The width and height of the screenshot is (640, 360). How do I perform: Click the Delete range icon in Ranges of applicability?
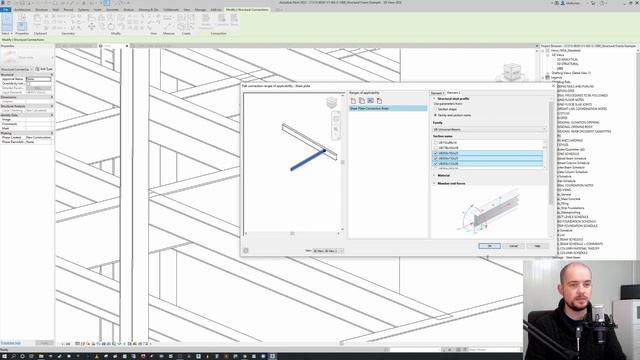pos(379,101)
